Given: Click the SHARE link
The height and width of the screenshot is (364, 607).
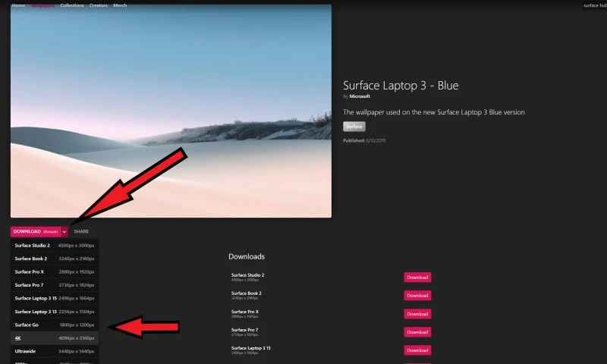Looking at the screenshot, I should coord(81,231).
